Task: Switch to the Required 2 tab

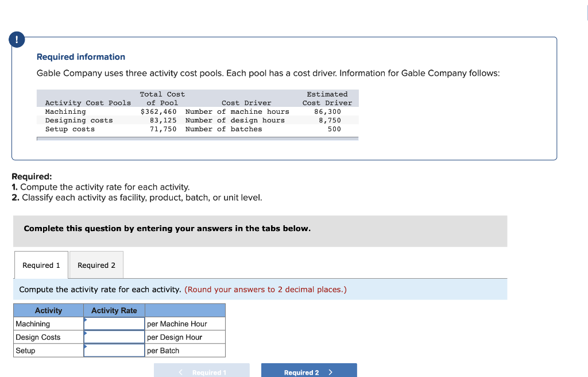Action: (96, 265)
